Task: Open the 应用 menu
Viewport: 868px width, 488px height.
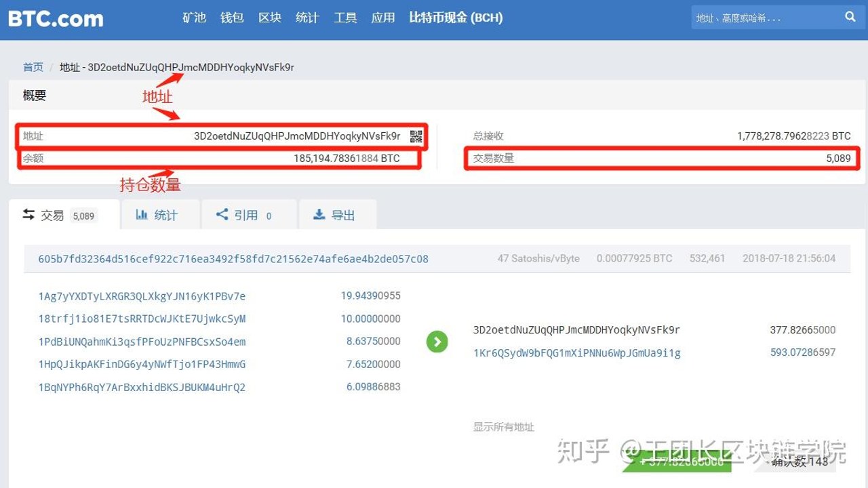Action: 383,18
